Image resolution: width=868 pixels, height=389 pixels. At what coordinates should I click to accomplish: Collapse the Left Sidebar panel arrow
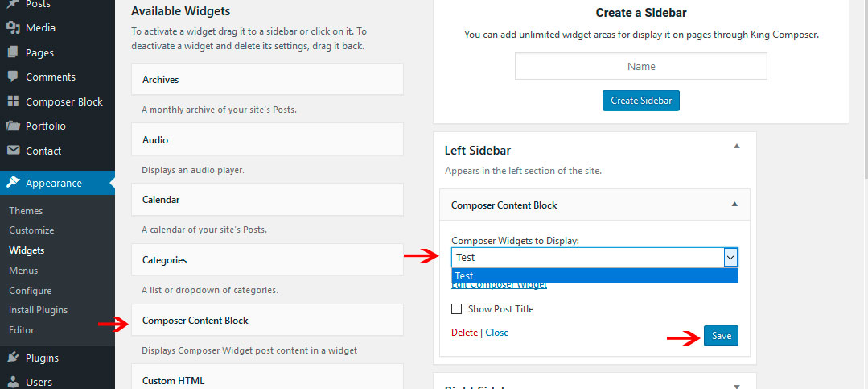point(735,147)
